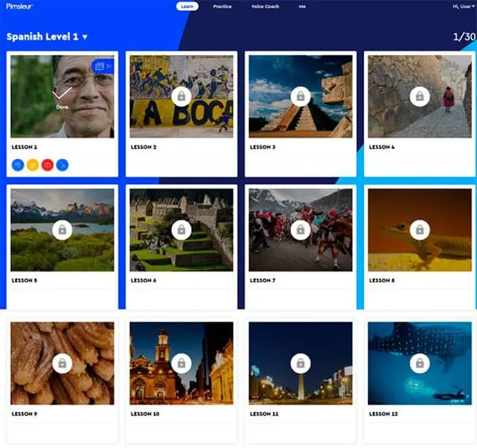
Task: Click the 1/30 progress counter
Action: coord(464,37)
